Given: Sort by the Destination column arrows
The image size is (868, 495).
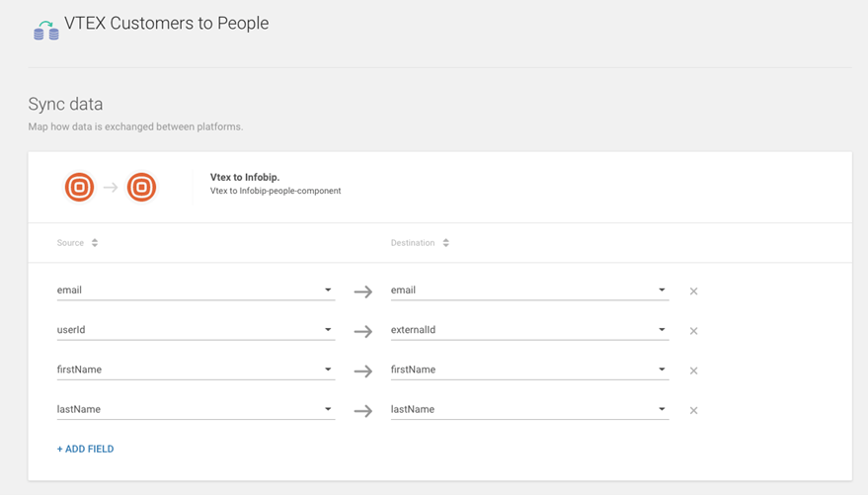Looking at the screenshot, I should click(x=445, y=243).
